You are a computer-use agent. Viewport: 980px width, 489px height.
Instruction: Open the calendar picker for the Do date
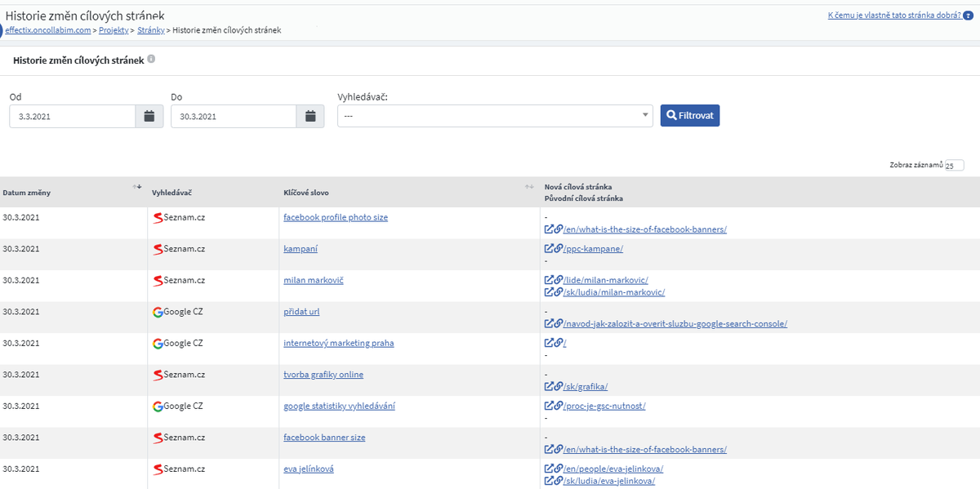310,116
